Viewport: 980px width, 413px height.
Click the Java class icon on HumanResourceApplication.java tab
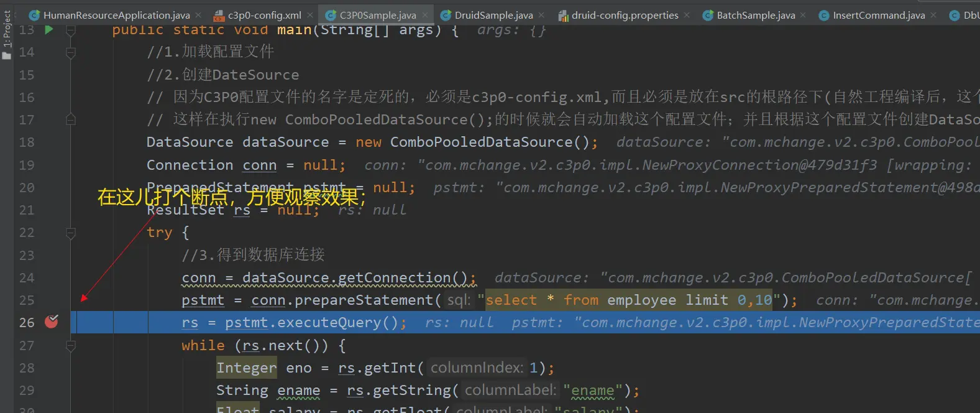pyautogui.click(x=35, y=16)
